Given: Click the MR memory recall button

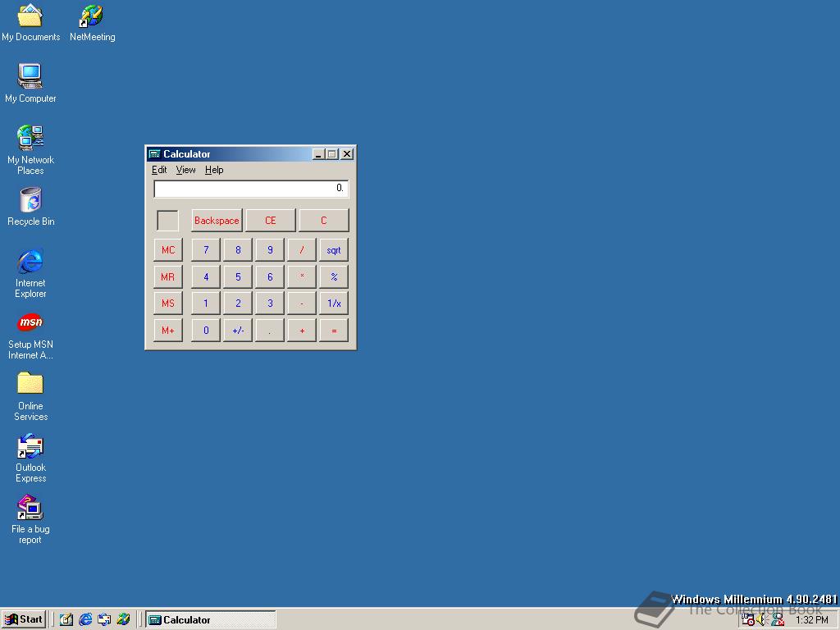Looking at the screenshot, I should tap(168, 277).
